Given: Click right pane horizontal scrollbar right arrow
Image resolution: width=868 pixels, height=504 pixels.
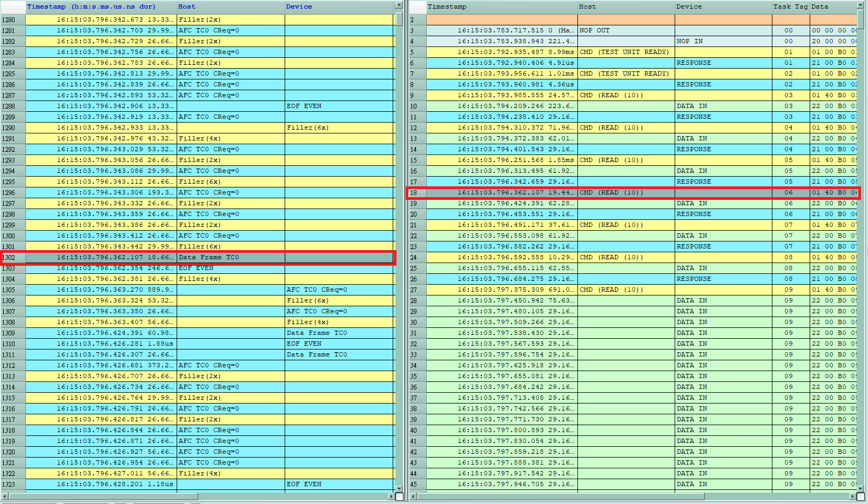Looking at the screenshot, I should point(853,496).
